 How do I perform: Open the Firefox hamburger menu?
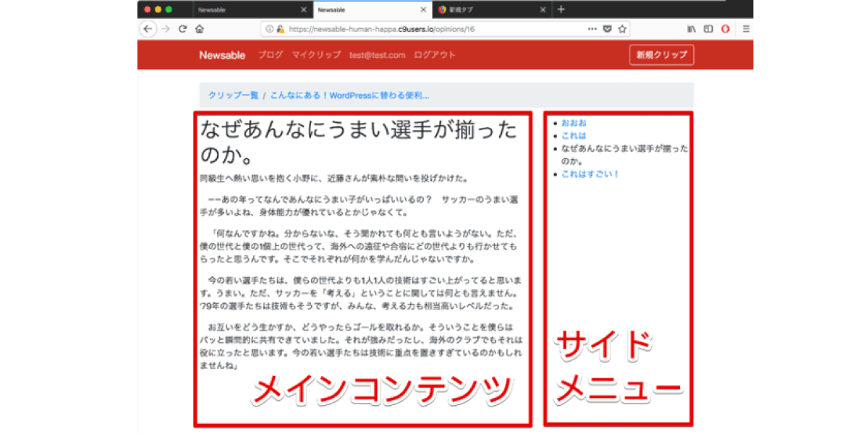click(746, 29)
